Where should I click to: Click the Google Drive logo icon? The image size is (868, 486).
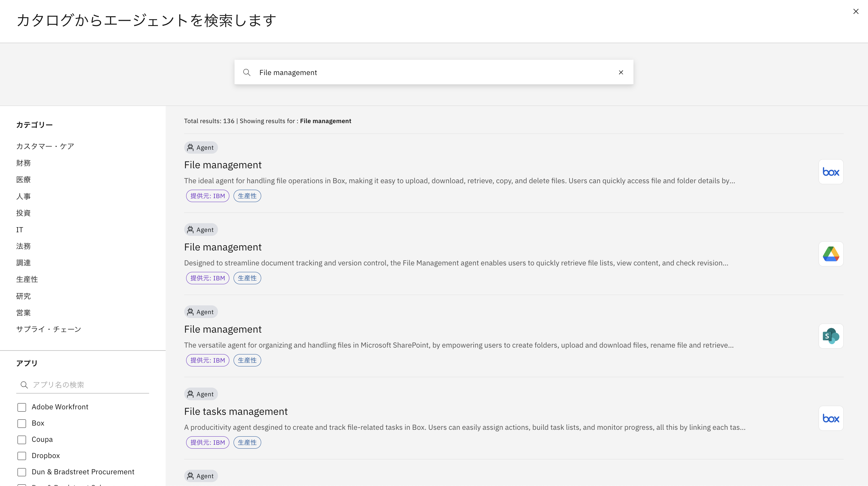click(x=831, y=254)
